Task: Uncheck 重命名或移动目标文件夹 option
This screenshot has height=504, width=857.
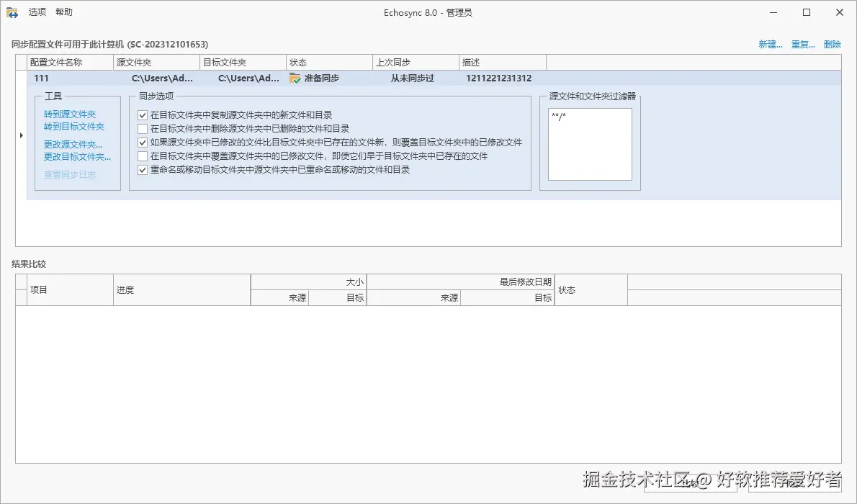Action: click(143, 170)
